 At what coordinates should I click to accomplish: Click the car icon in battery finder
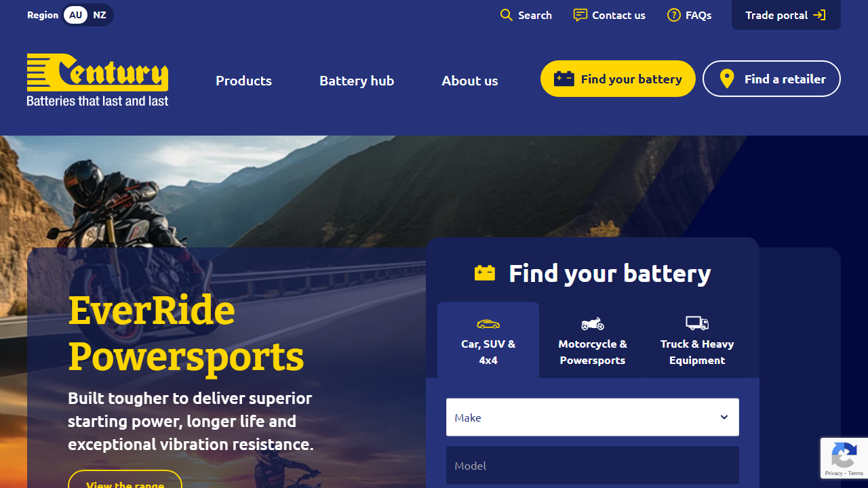[488, 323]
